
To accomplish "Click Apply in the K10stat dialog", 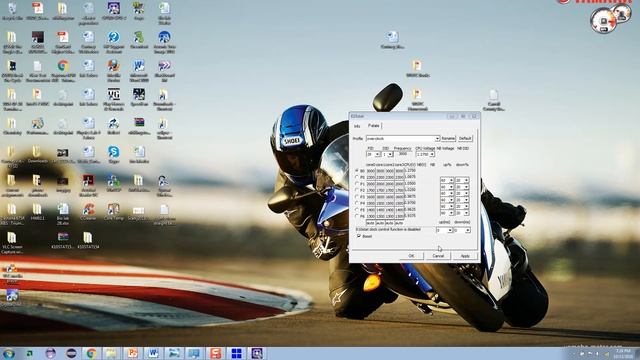I will (x=465, y=256).
